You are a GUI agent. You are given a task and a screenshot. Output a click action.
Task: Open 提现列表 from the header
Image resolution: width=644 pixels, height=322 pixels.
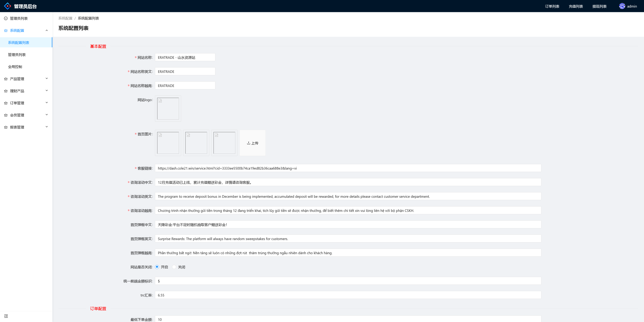click(599, 6)
